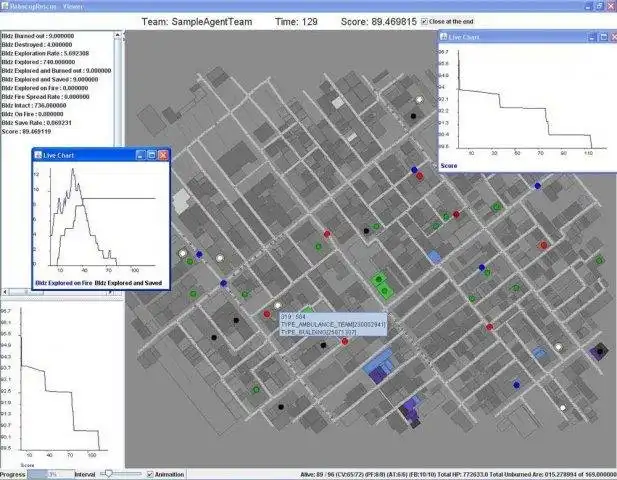Select the bright green refuge building mid-map

381,285
